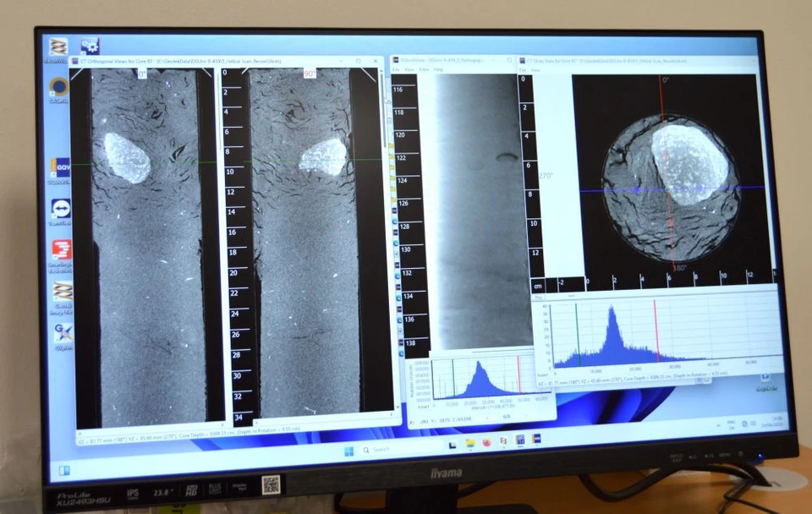Open the Windows widgets icon in bottom-left corner
Screen dimensions: 812x514
(64, 471)
